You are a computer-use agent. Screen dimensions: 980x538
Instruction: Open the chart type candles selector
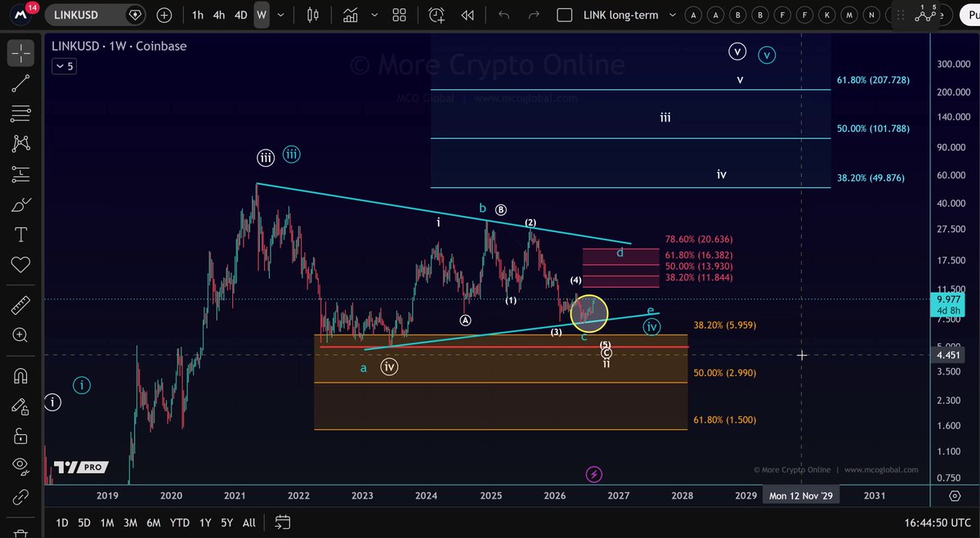coord(312,15)
